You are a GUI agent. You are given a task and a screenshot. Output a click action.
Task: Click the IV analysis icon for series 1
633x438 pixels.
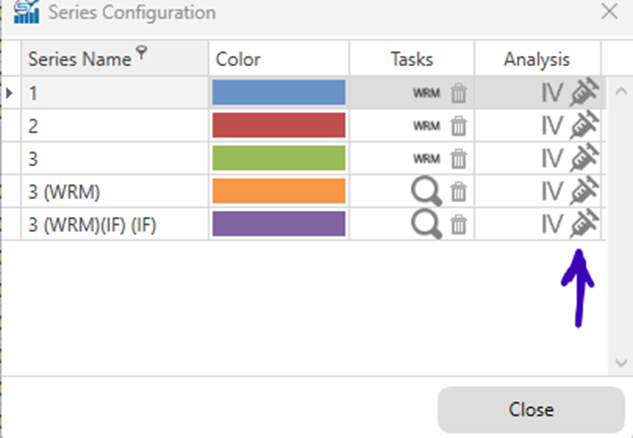552,93
